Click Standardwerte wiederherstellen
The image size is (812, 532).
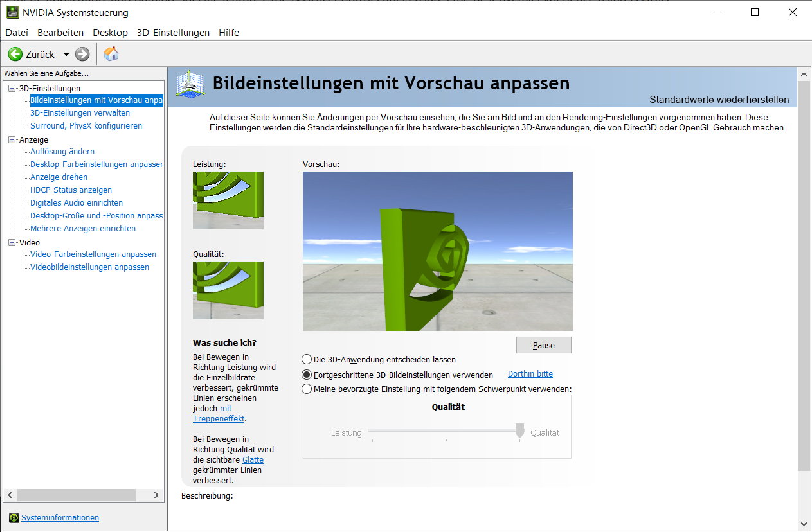coord(719,100)
